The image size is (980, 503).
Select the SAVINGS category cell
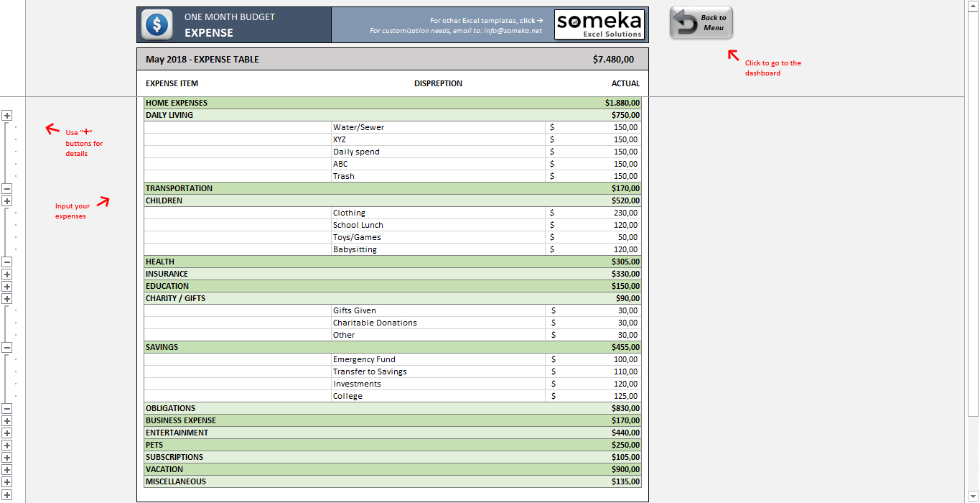(238, 347)
